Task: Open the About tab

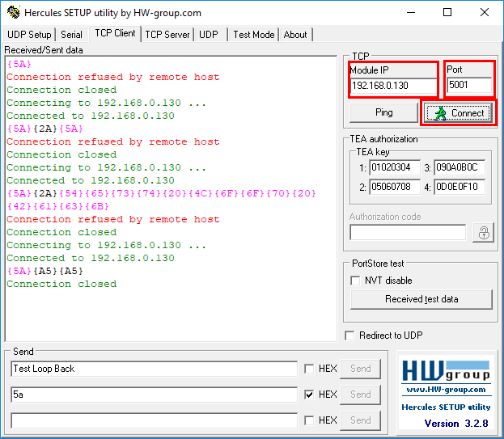Action: point(295,35)
